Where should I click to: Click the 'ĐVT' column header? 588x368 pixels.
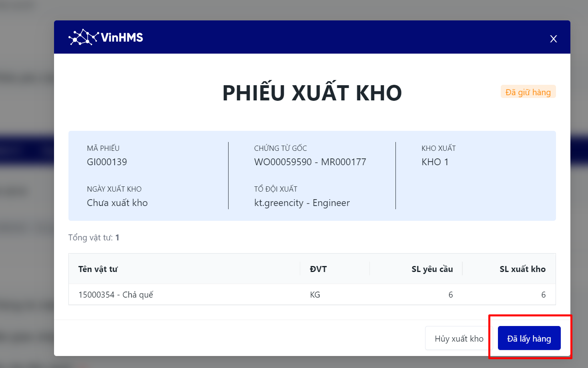(x=318, y=269)
